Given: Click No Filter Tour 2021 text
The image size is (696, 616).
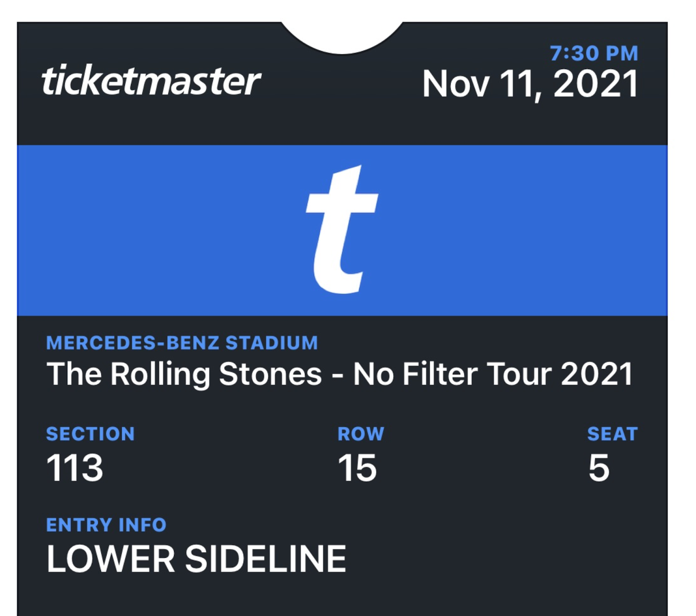Looking at the screenshot, I should 493,374.
